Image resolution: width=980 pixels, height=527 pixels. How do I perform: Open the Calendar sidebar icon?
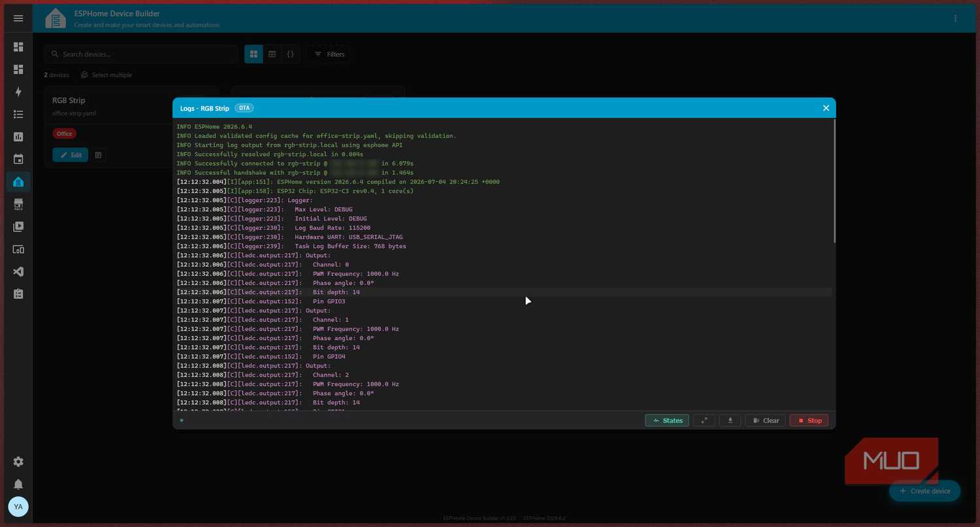[x=18, y=159]
